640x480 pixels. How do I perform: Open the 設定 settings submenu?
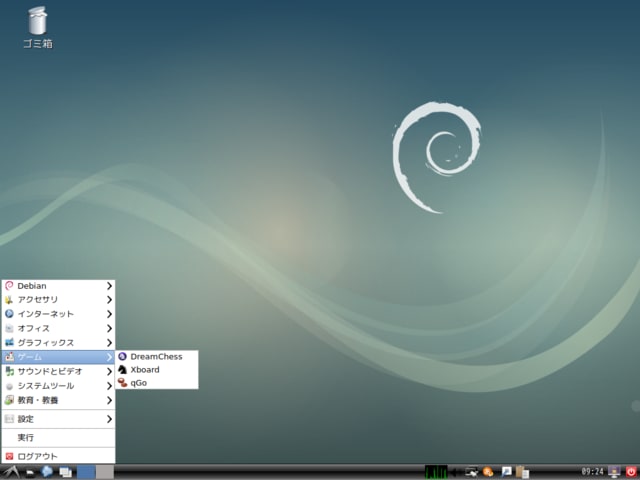tap(58, 419)
